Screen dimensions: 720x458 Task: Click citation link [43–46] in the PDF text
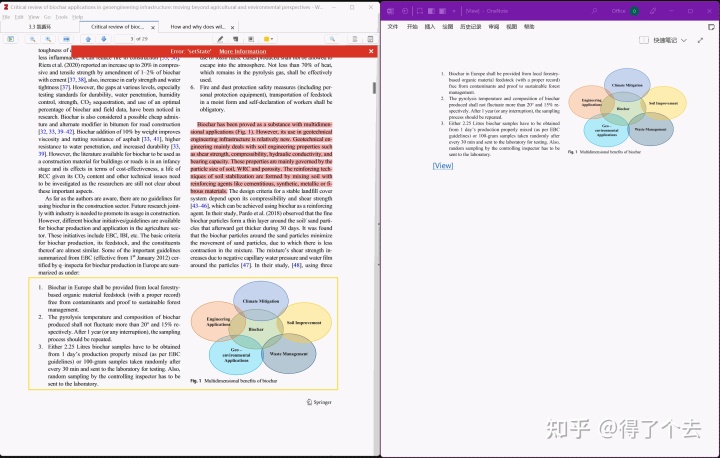tap(199, 206)
